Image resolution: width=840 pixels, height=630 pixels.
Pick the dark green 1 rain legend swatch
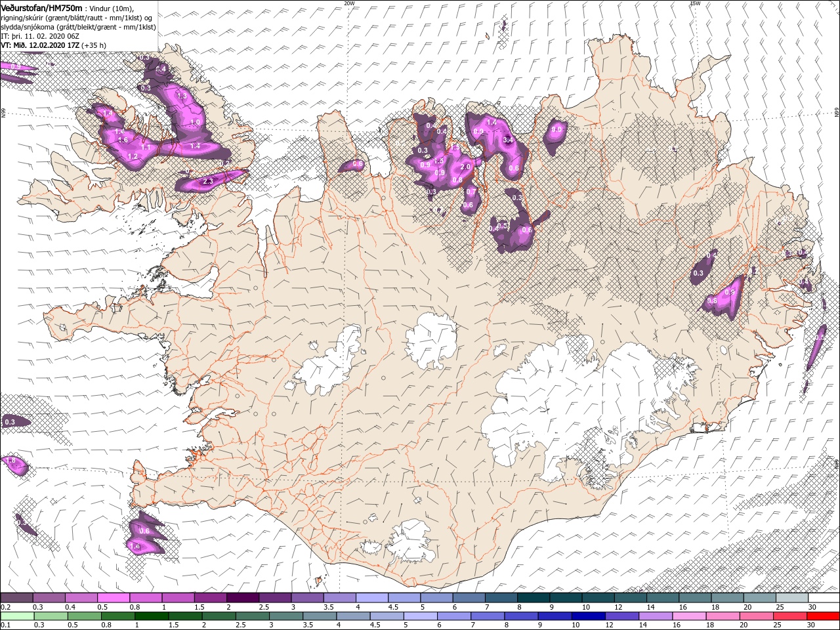(152, 616)
